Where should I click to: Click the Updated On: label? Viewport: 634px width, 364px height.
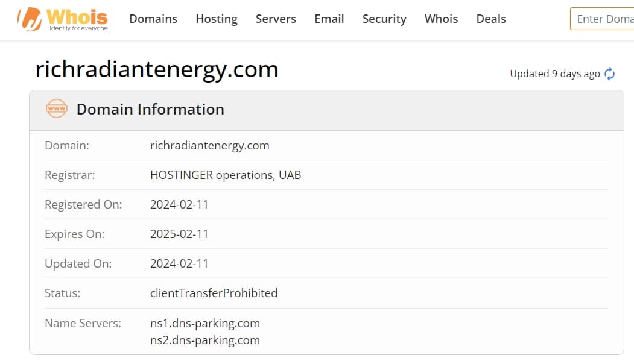(78, 263)
